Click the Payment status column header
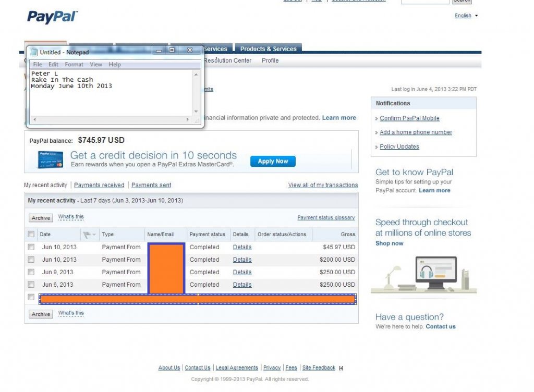 pos(208,235)
